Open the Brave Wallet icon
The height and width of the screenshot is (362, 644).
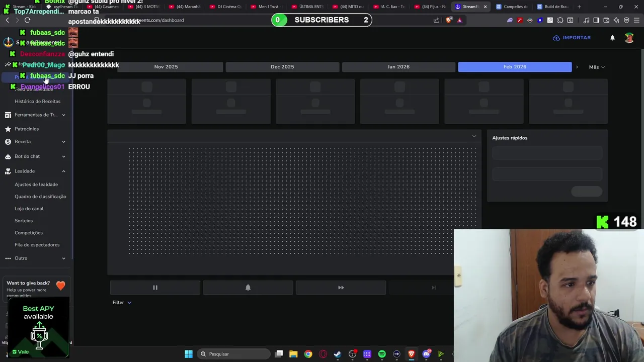click(606, 20)
